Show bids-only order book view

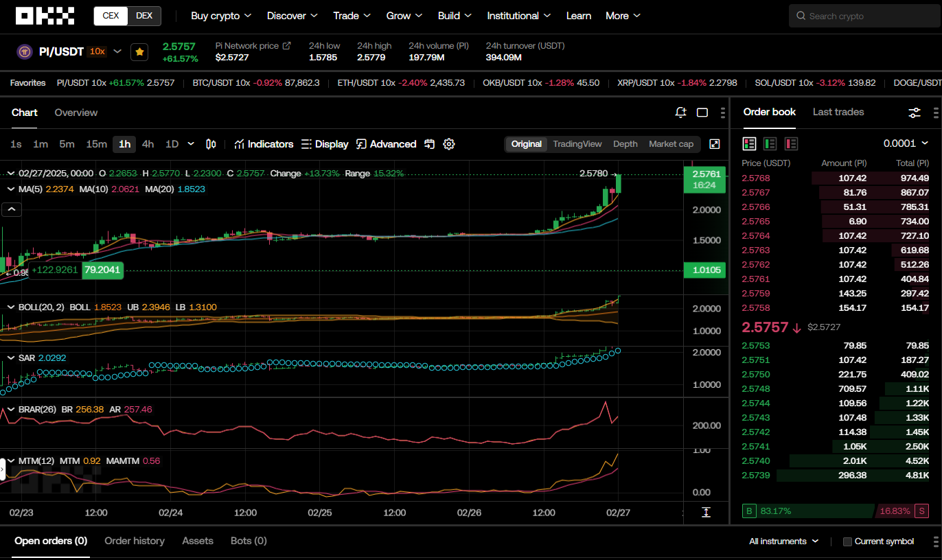click(770, 143)
